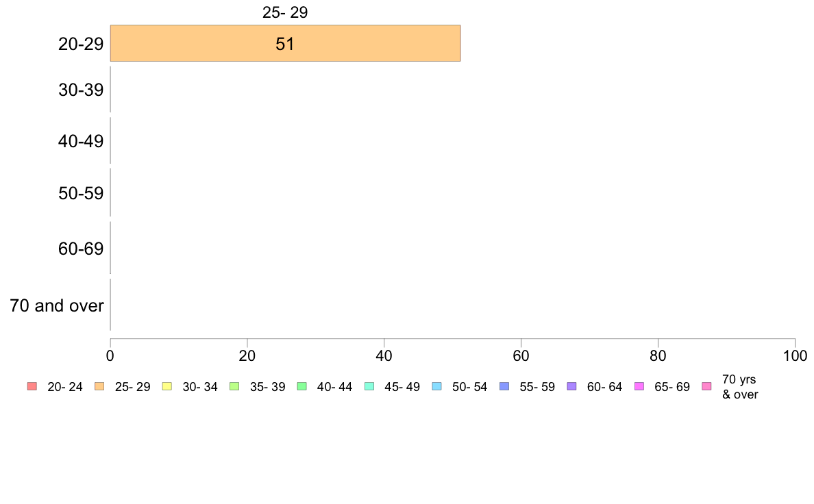Select the 65- 69 legend swatch
This screenshot has width=814, height=504.
coord(639,386)
